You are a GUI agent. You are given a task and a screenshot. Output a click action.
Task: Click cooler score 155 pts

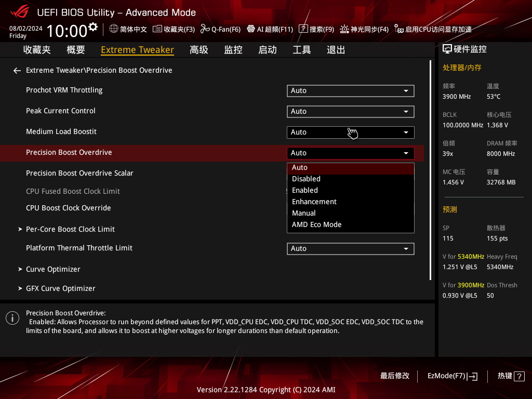pos(497,238)
